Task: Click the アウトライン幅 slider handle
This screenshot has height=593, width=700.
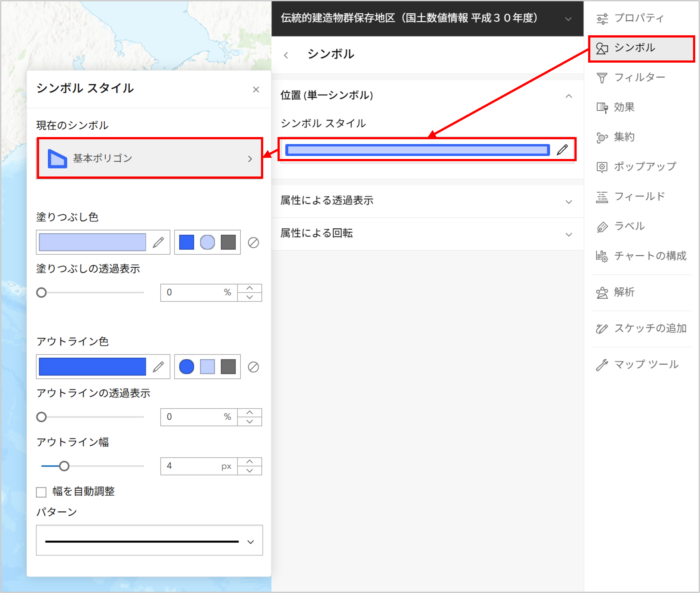Action: point(64,466)
